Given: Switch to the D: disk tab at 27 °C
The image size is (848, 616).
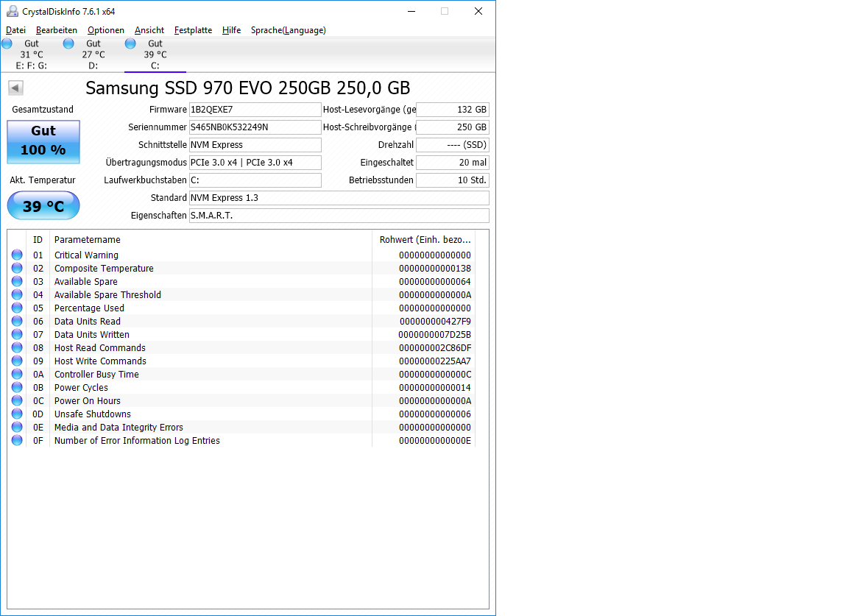Looking at the screenshot, I should 93,54.
